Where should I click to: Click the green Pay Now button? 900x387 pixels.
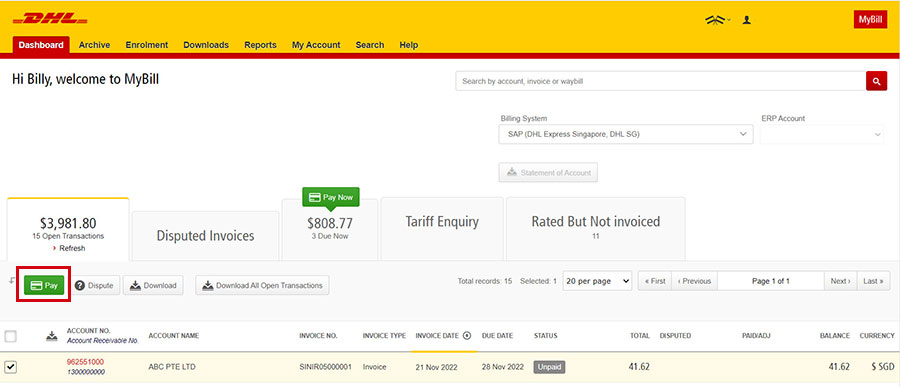point(331,197)
